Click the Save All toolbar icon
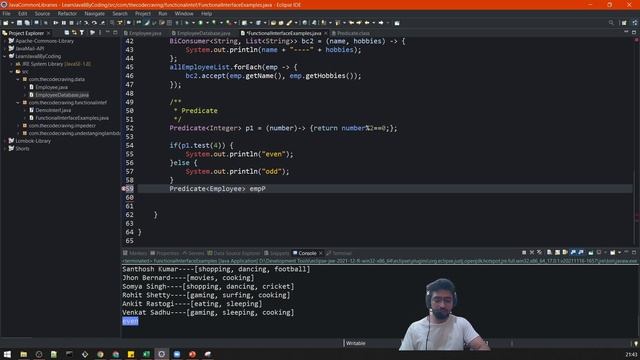This screenshot has height=360, width=640. (27, 23)
